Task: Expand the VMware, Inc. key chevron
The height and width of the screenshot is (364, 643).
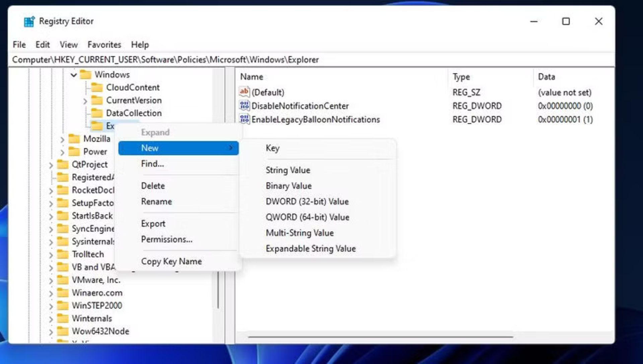Action: (51, 280)
